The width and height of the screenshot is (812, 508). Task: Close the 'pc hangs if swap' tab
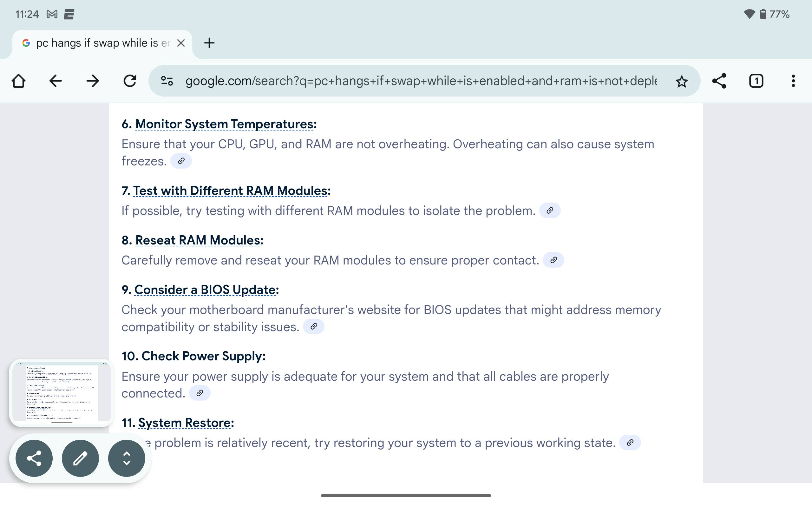[181, 43]
